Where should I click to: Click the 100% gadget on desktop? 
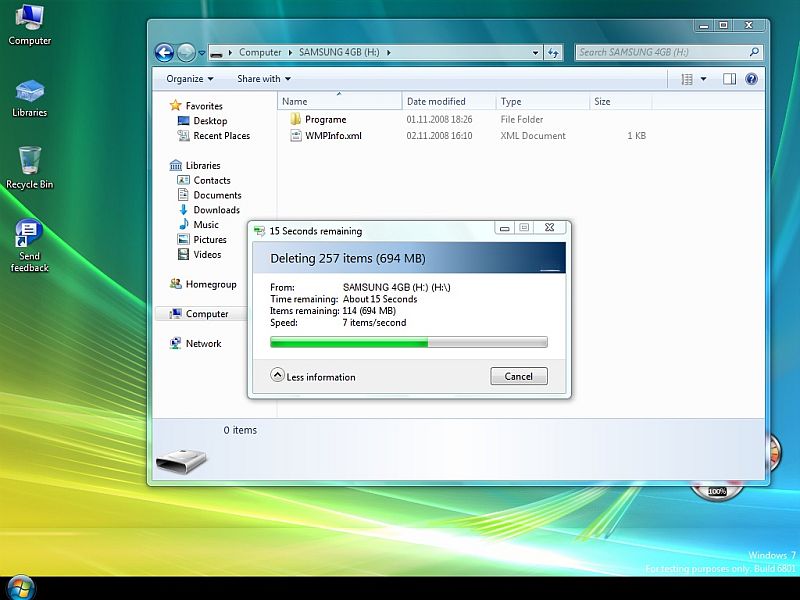coord(717,491)
